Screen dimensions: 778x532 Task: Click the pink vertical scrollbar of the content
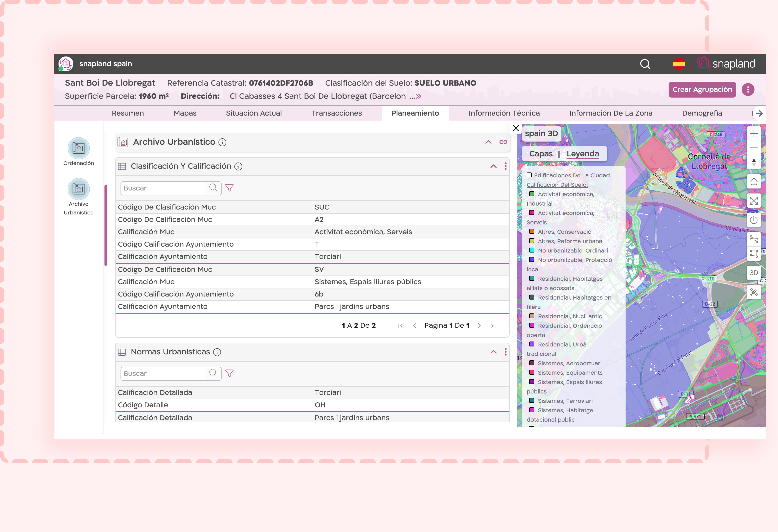[x=105, y=225]
